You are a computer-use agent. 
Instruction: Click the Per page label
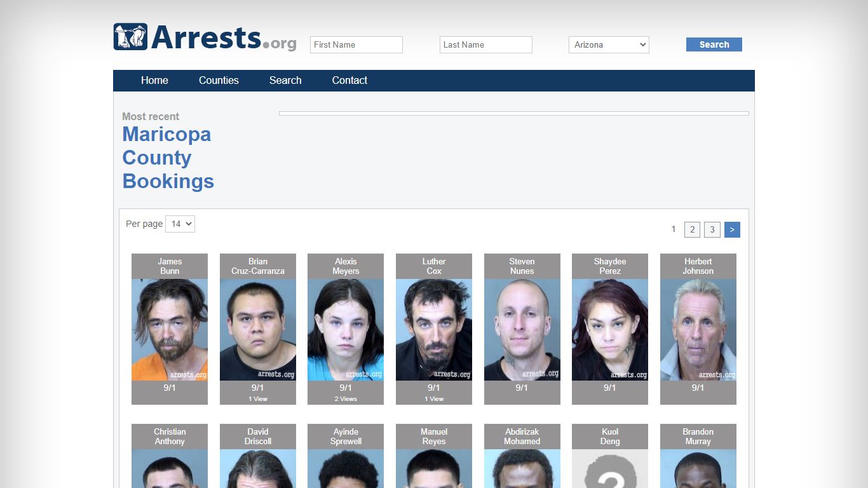(x=144, y=224)
